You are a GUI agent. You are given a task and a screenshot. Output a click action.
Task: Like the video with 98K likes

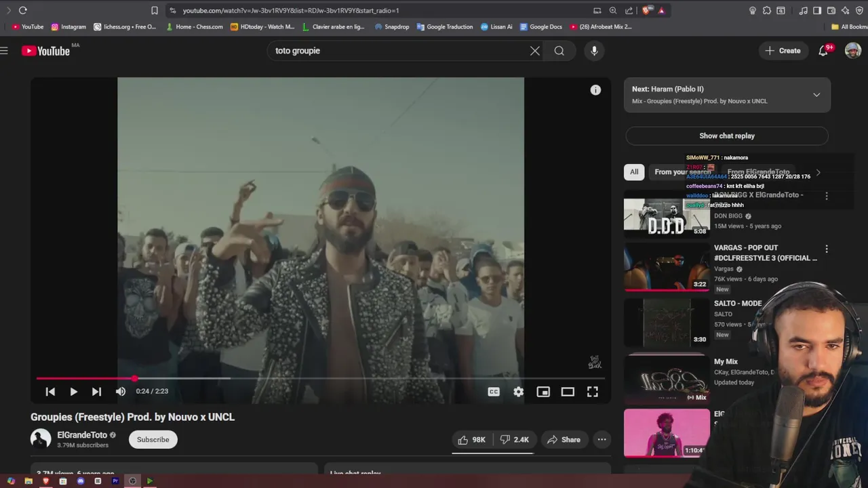click(472, 440)
